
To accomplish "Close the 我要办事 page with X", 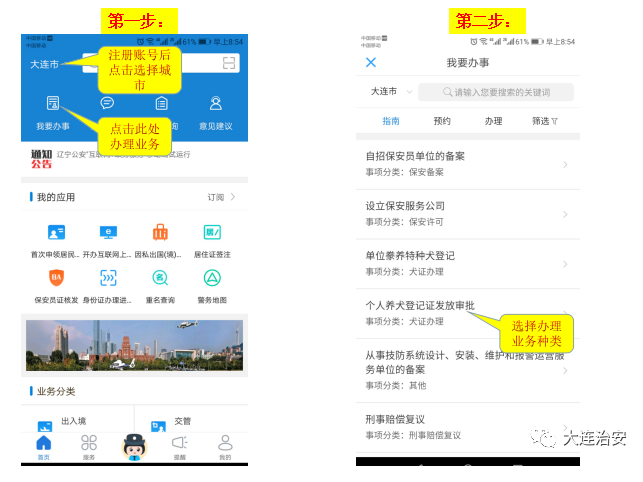I will coord(371,63).
